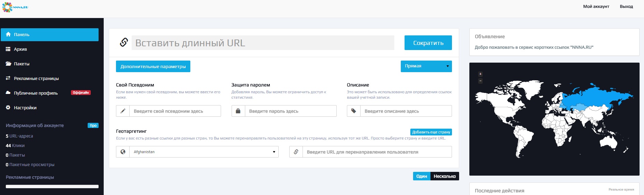Screen dimensions: 644x195
Task: Click the chain link icon beside URL field
Action: (124, 43)
